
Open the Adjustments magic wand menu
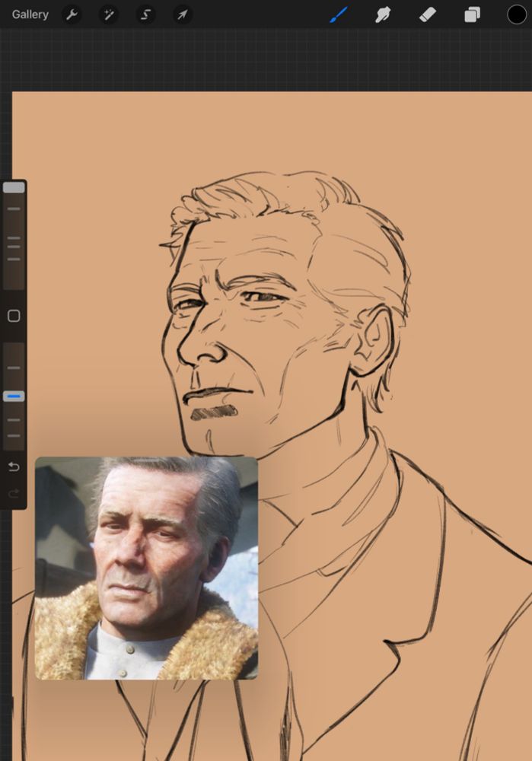click(x=108, y=14)
